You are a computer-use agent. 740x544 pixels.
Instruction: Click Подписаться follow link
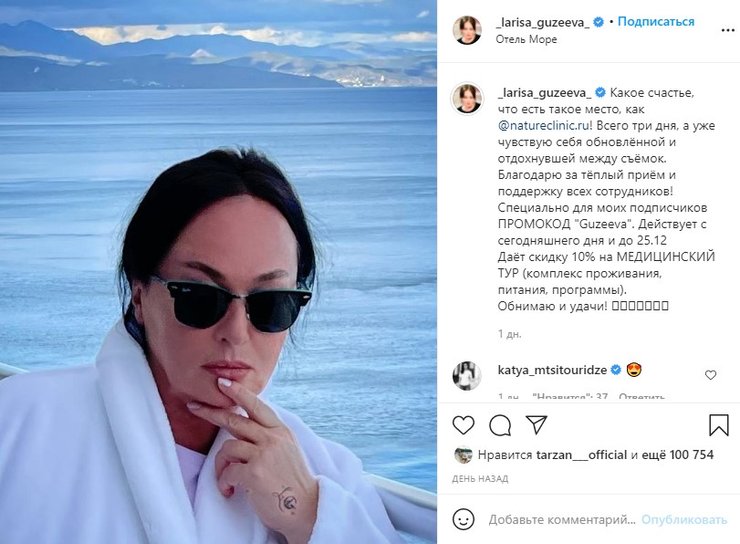(656, 22)
